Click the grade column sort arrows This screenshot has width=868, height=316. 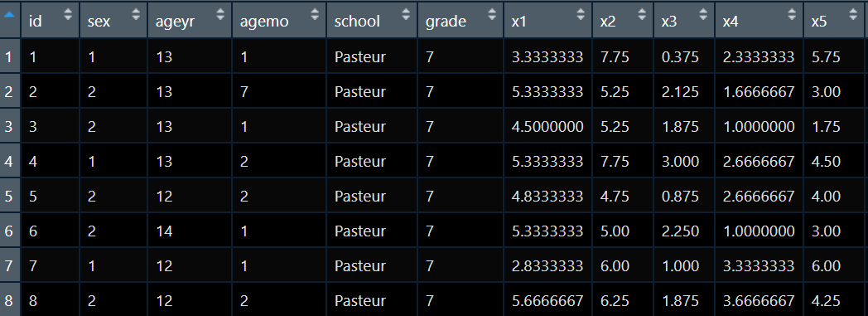click(492, 14)
